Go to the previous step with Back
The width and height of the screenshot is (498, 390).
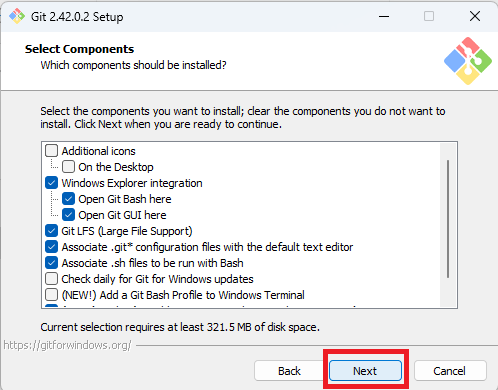coord(289,371)
